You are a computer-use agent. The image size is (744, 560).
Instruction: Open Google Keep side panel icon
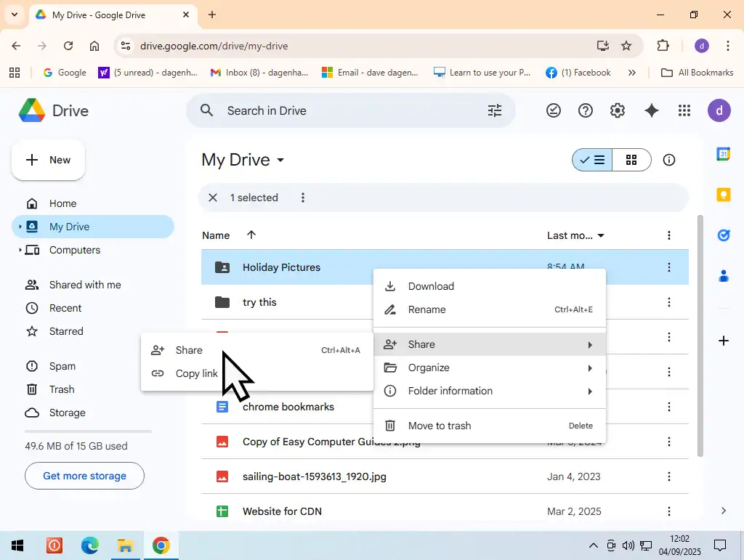tap(723, 195)
